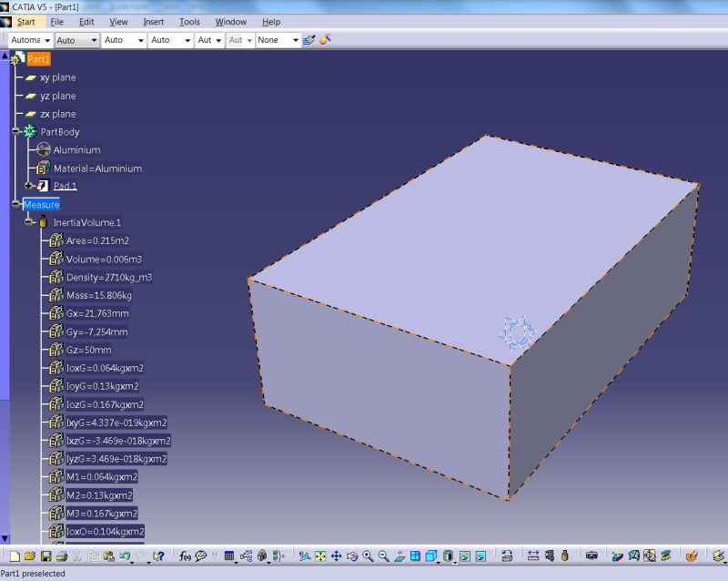The width and height of the screenshot is (728, 581).
Task: Select the Volume=0.006m3 entry
Action: coord(104,259)
